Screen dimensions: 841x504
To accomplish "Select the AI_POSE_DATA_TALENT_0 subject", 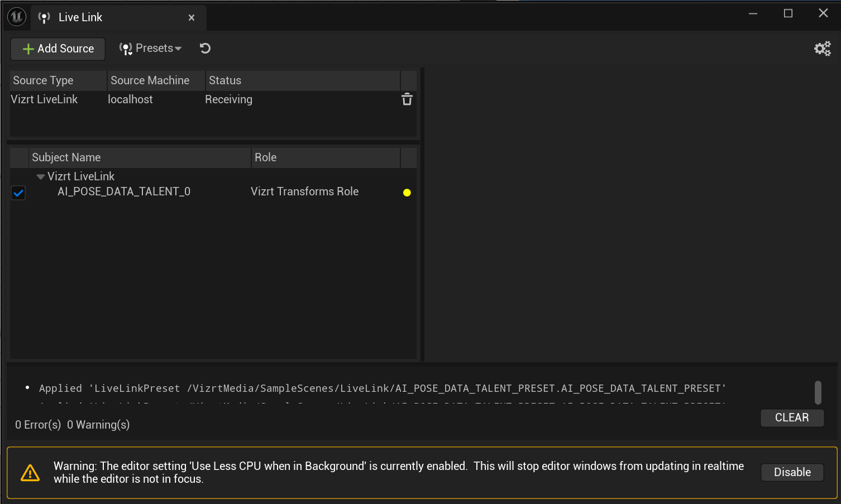I will pyautogui.click(x=124, y=192).
